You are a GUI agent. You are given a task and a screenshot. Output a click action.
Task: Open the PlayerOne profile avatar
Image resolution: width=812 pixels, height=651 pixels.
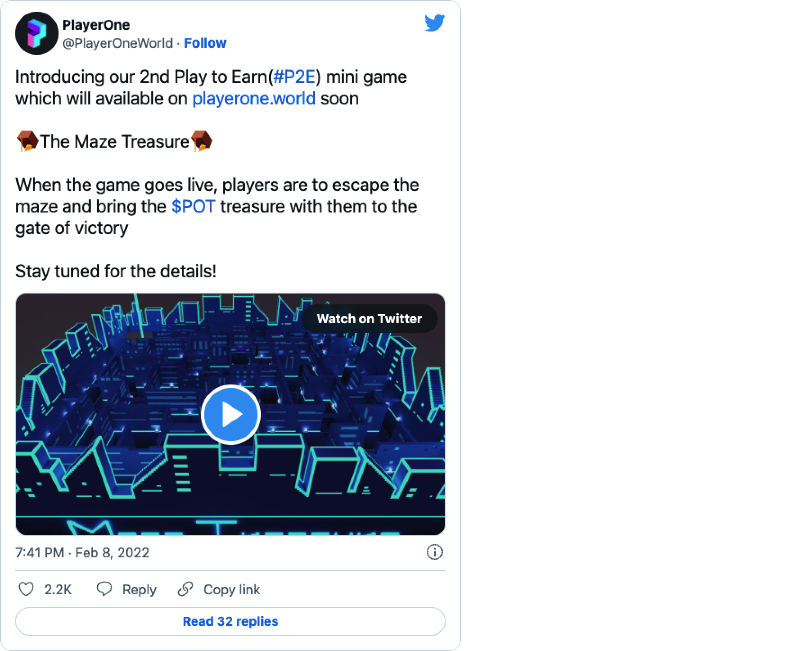click(37, 33)
